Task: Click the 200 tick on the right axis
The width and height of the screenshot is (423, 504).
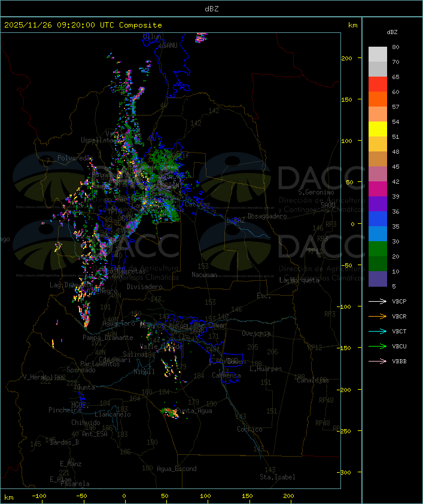Action: tap(346, 58)
